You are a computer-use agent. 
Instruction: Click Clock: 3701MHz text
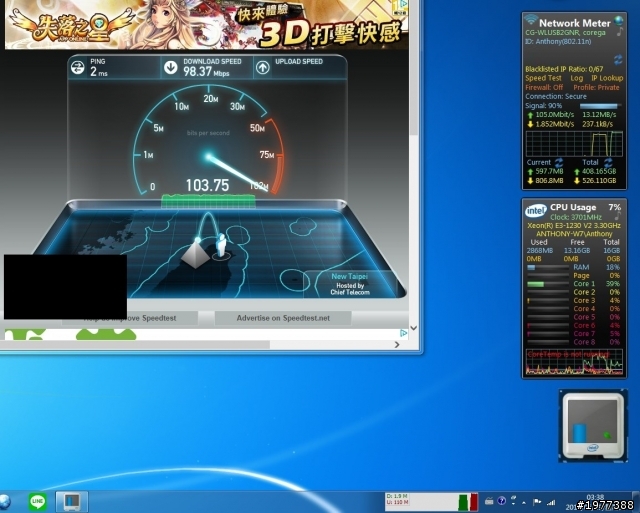[x=576, y=217]
